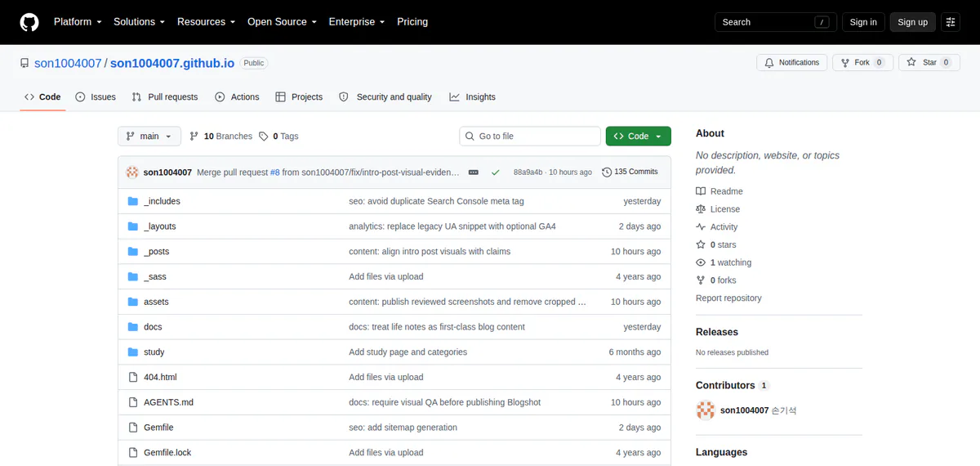Image resolution: width=980 pixels, height=466 pixels.
Task: Switch to the Issues tab
Action: (96, 97)
